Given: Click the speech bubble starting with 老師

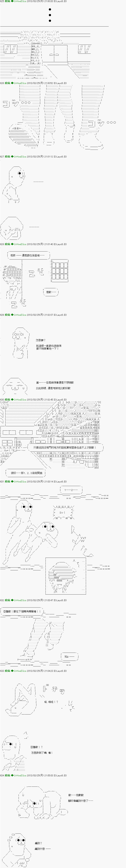Looking at the screenshot, I should [x=27, y=255].
